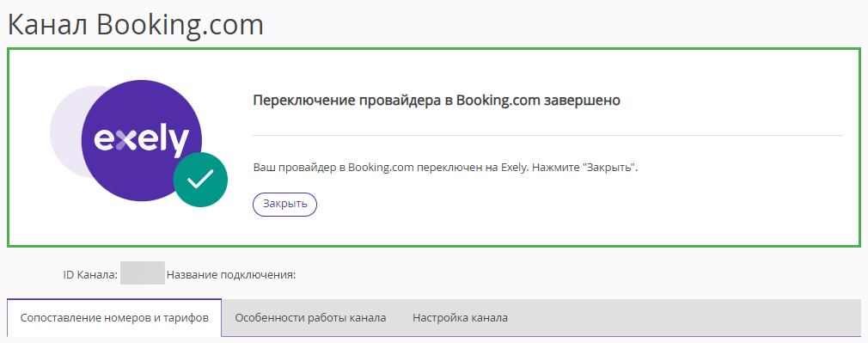
Task: Click the Название подключения label
Action: pos(231,274)
